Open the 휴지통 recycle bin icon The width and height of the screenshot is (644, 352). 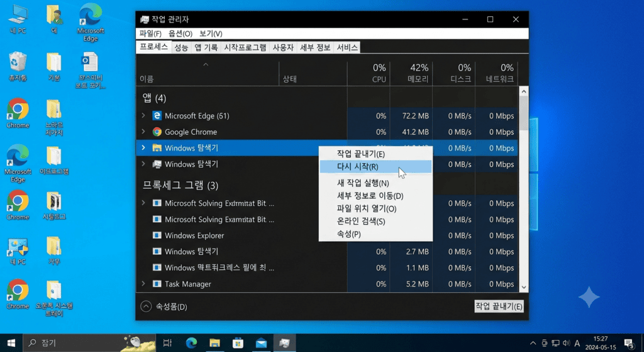pos(18,65)
